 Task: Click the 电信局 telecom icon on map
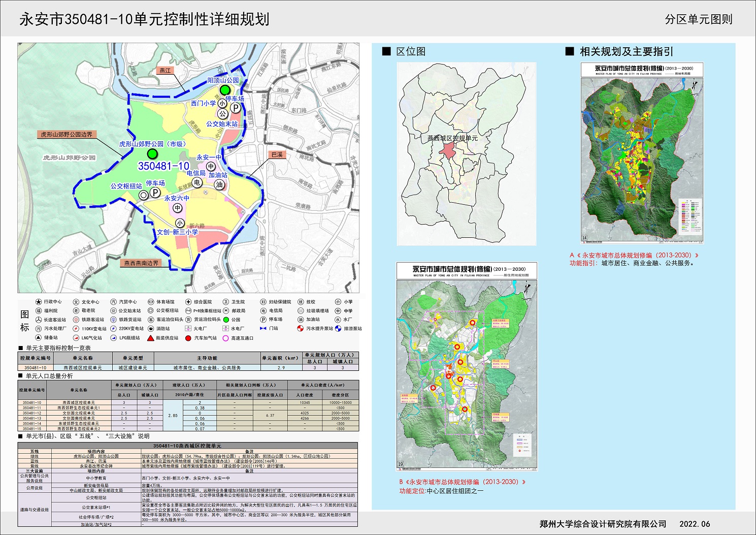click(197, 182)
